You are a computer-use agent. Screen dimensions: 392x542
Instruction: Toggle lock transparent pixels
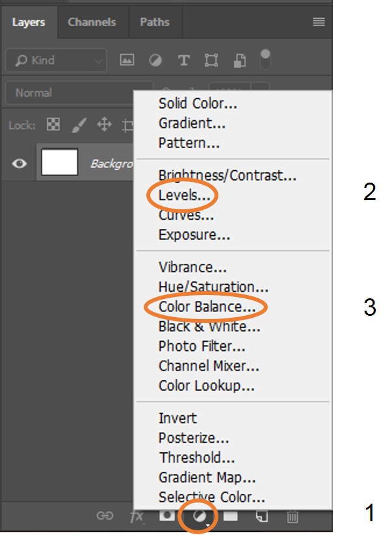53,125
